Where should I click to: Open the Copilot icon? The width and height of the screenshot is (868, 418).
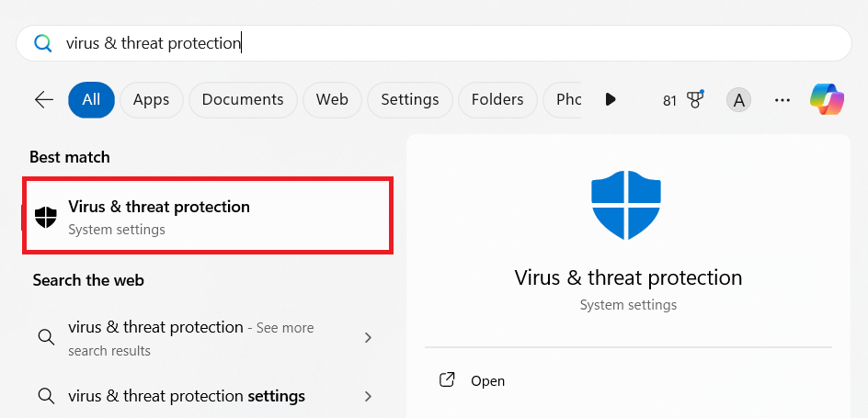[827, 99]
